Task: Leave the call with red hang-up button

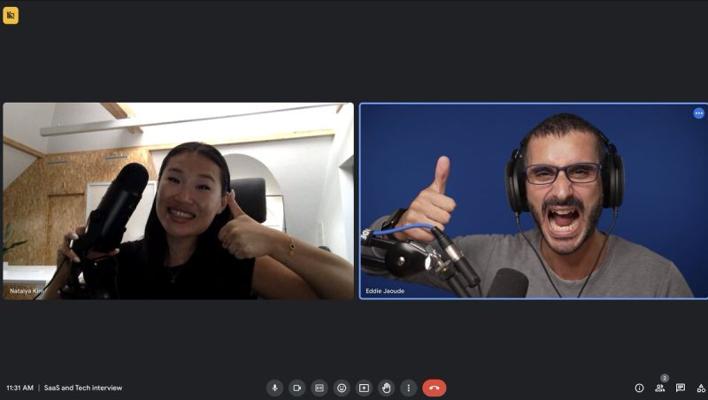Action: point(434,388)
